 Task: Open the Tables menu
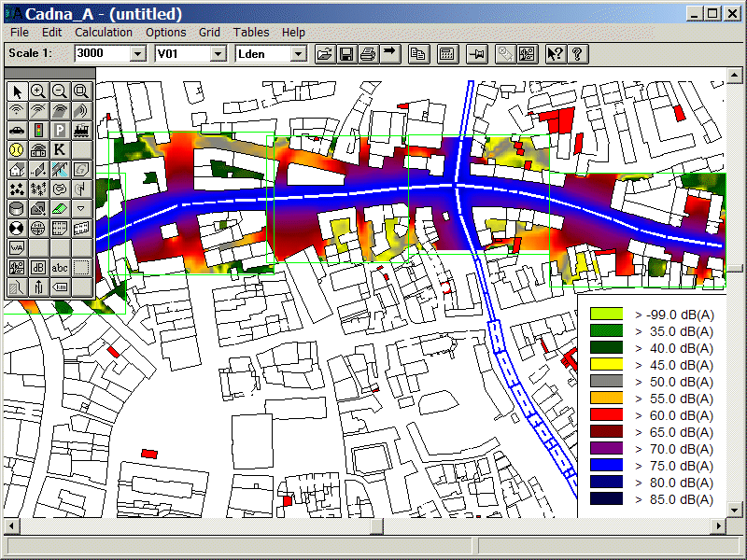(x=251, y=33)
